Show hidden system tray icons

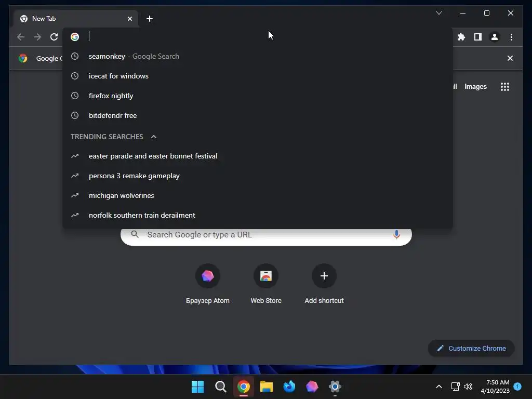[x=438, y=387]
